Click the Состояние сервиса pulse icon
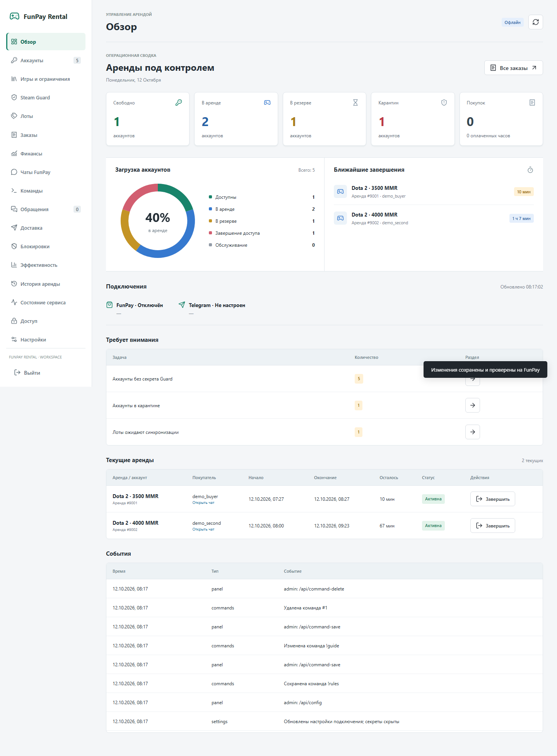This screenshot has height=756, width=557. click(14, 302)
